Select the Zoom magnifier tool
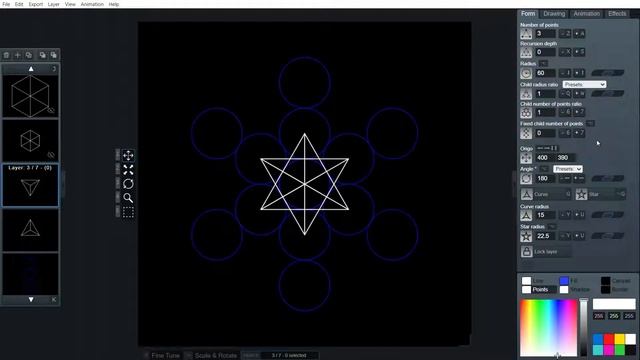This screenshot has width=640, height=360. click(128, 198)
